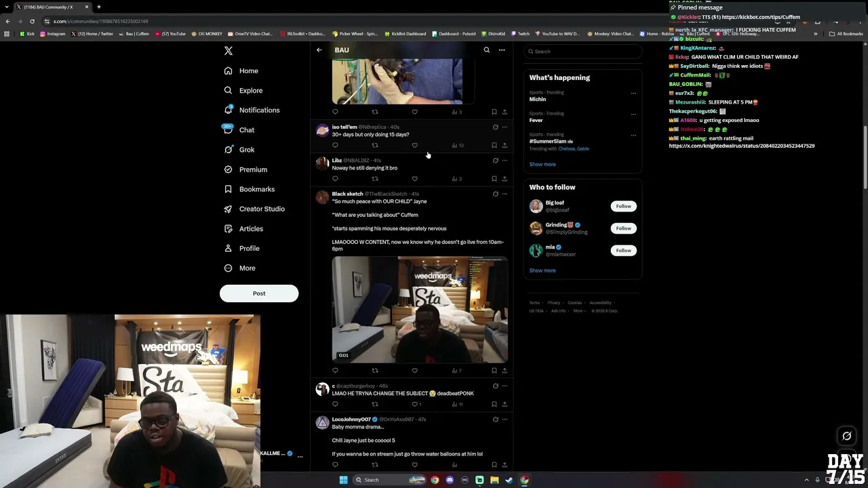Open YouTube bookmark in bookmarks bar
The height and width of the screenshot is (488, 868).
click(171, 33)
